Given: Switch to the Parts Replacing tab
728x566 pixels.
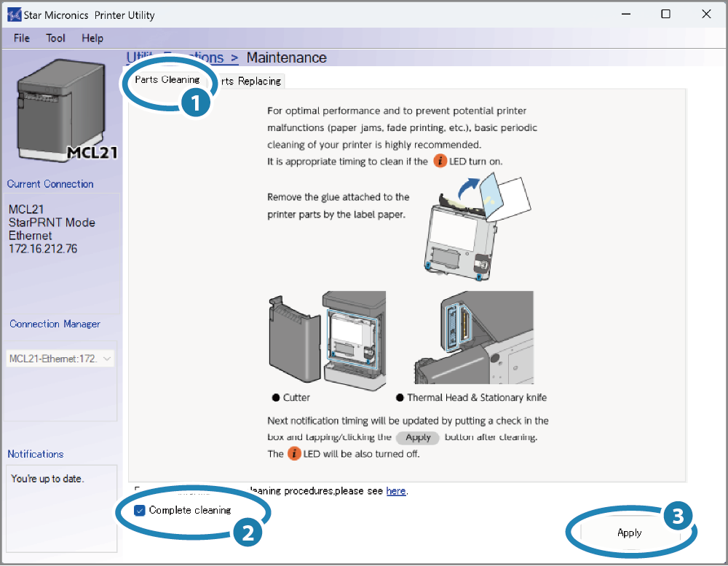Looking at the screenshot, I should [250, 81].
